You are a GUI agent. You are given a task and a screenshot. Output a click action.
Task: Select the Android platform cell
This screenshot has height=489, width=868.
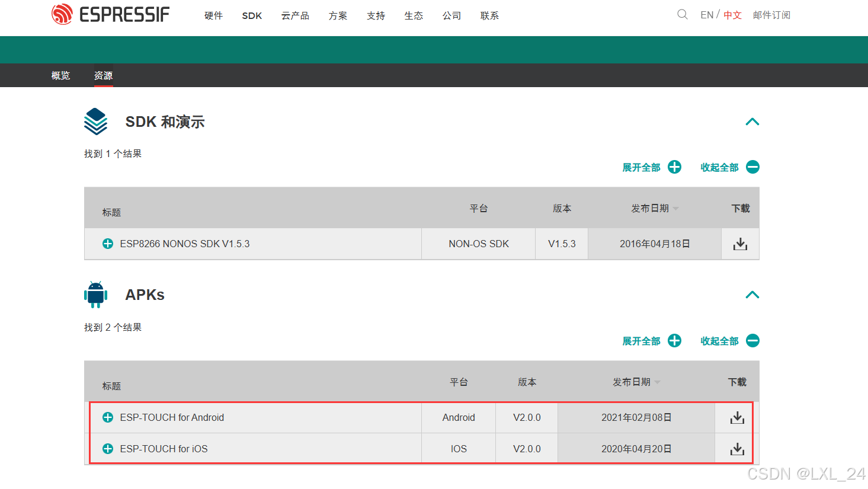tap(459, 417)
